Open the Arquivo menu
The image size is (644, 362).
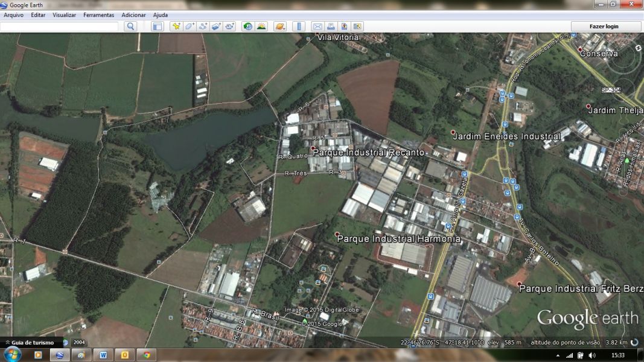[13, 15]
